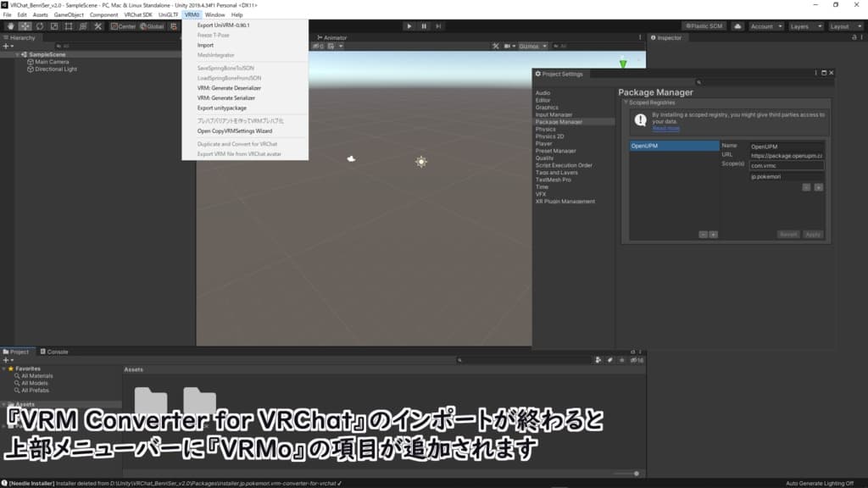Select the Rotate tool
Viewport: 868px width, 488px height.
(39, 25)
